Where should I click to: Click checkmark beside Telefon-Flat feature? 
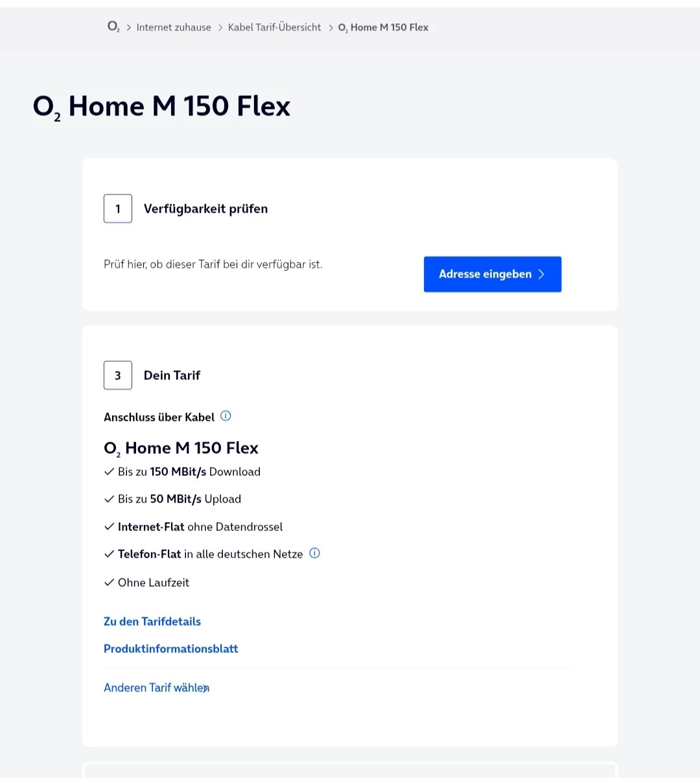pyautogui.click(x=109, y=554)
